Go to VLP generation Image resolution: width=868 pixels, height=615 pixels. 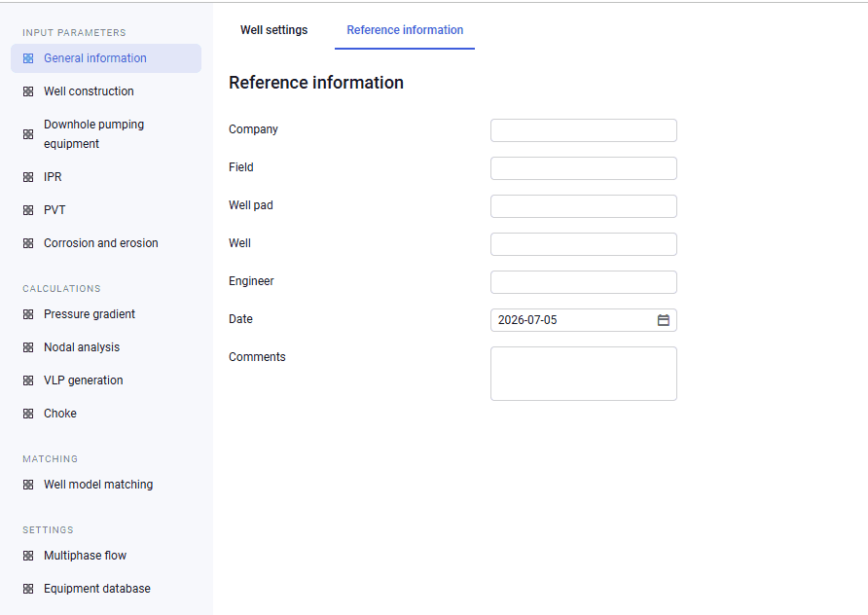click(83, 380)
